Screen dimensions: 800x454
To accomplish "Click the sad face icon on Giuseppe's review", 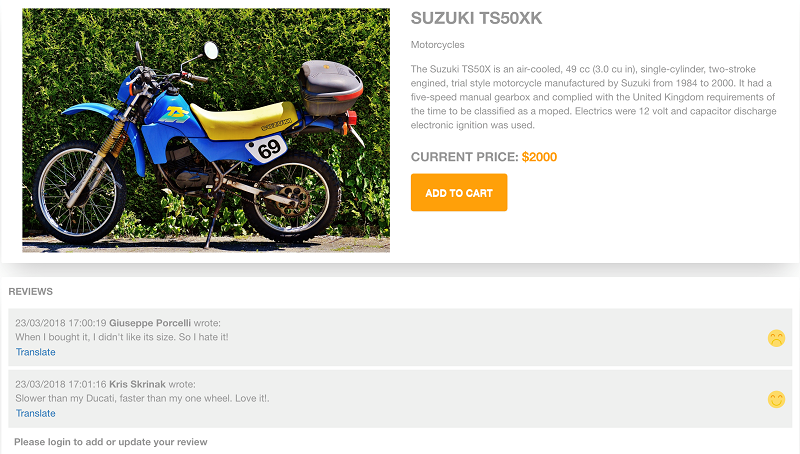I will (776, 338).
